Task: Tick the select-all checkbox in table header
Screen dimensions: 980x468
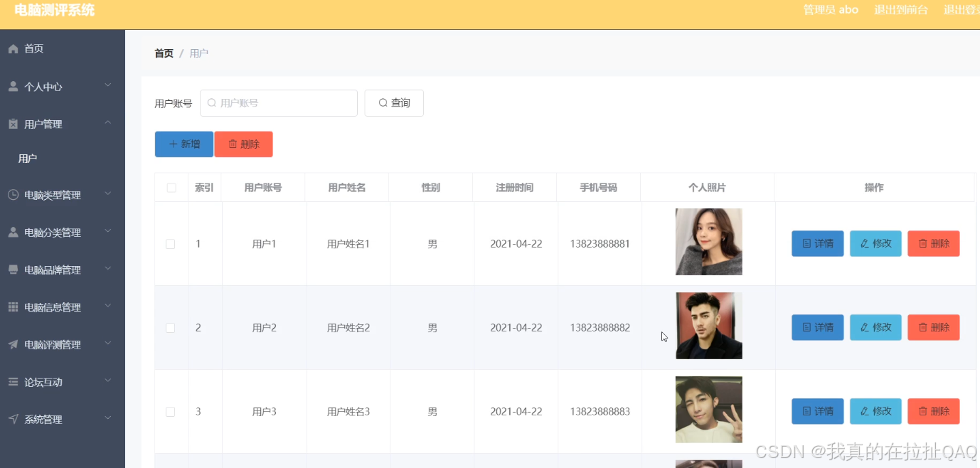Action: pyautogui.click(x=171, y=188)
